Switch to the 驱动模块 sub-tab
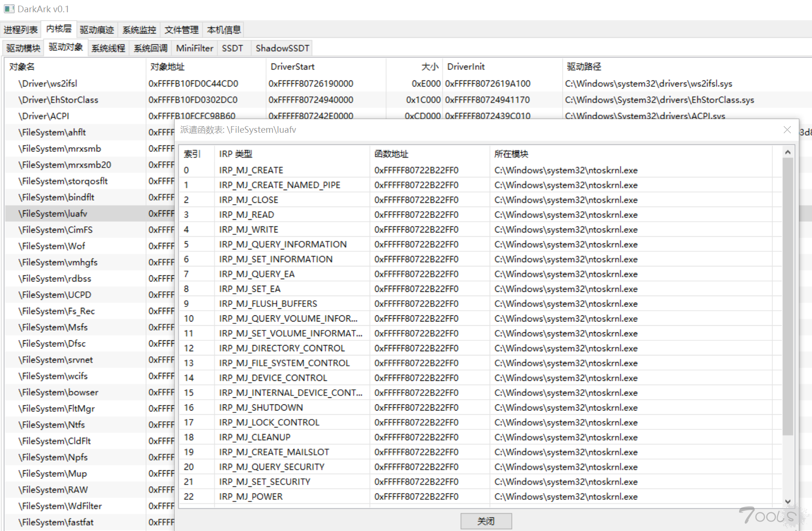This screenshot has height=531, width=812. tap(23, 48)
